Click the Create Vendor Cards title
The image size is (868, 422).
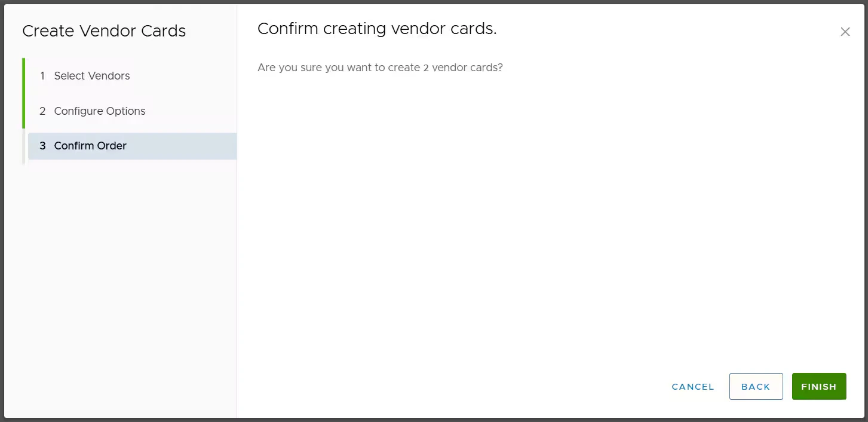(x=103, y=30)
